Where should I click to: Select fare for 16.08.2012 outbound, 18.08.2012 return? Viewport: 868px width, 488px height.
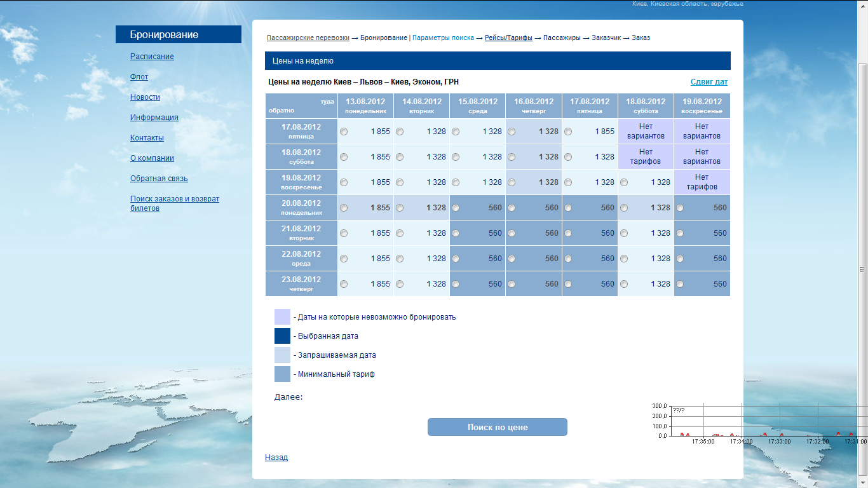tap(512, 157)
